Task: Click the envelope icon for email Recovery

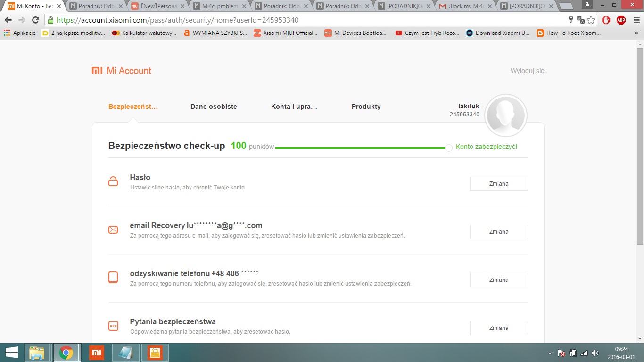Action: coord(113,230)
